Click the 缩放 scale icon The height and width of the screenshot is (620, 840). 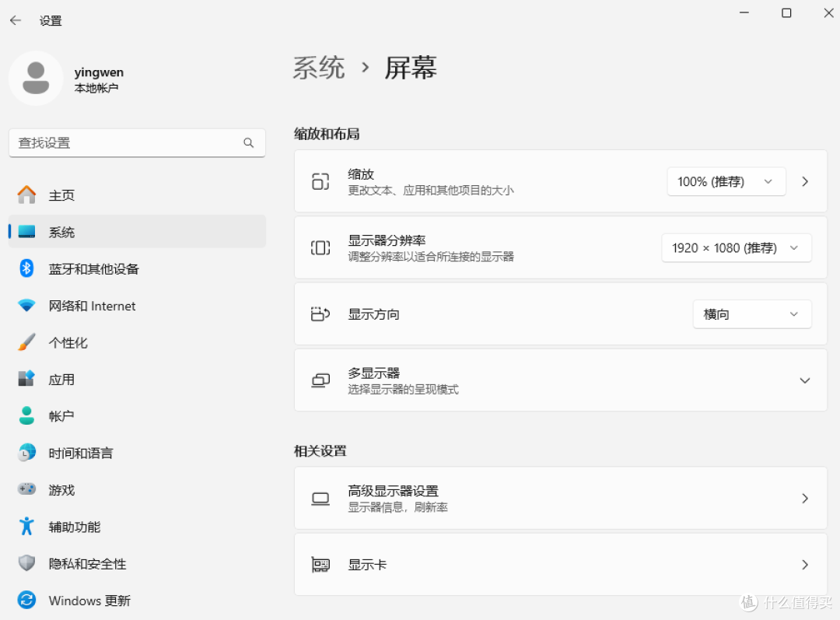[x=320, y=182]
